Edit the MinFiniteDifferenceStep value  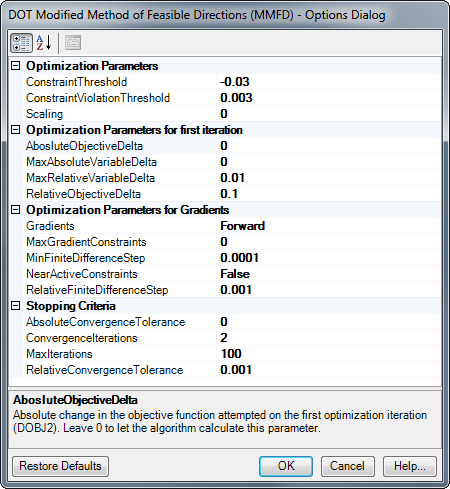(329, 258)
